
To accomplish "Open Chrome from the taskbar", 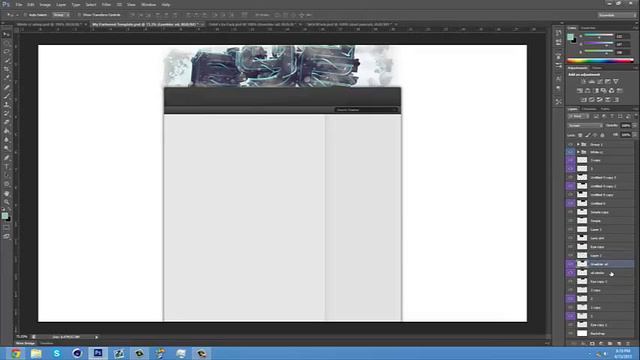I will point(16,353).
